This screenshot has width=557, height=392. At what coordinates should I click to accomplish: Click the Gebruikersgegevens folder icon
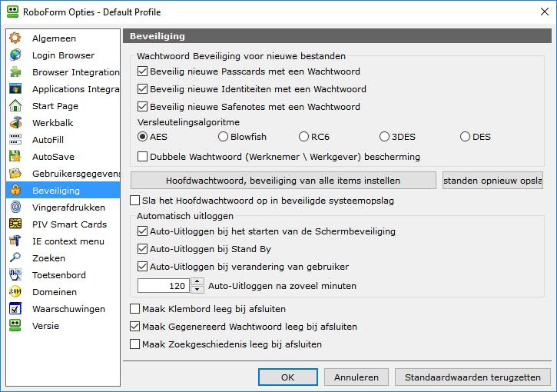pyautogui.click(x=15, y=174)
